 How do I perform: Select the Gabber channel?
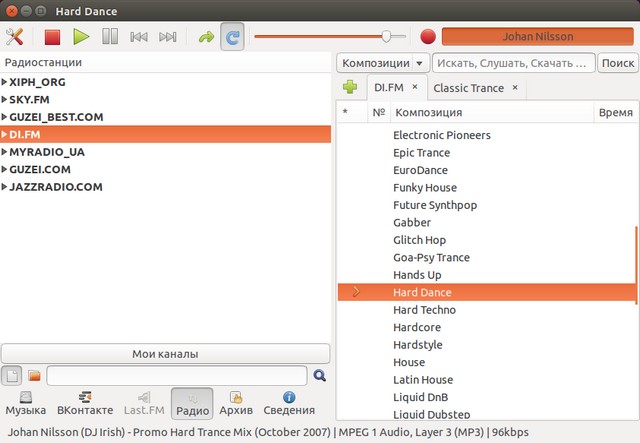(487, 223)
